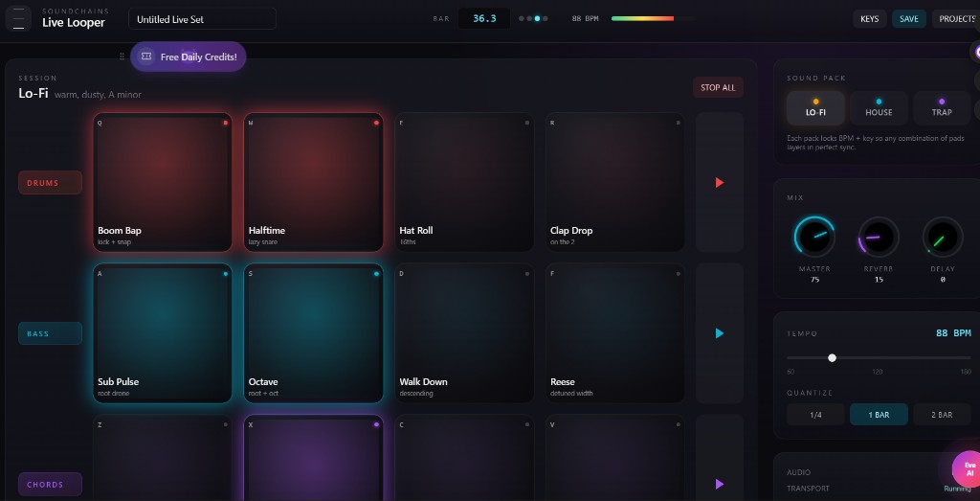Toggle the Boom Bap drum pad
This screenshot has height=501, width=980.
pos(163,183)
